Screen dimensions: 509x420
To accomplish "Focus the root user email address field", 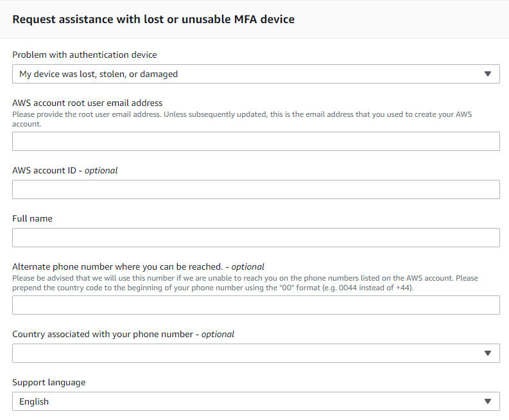I will (x=255, y=141).
